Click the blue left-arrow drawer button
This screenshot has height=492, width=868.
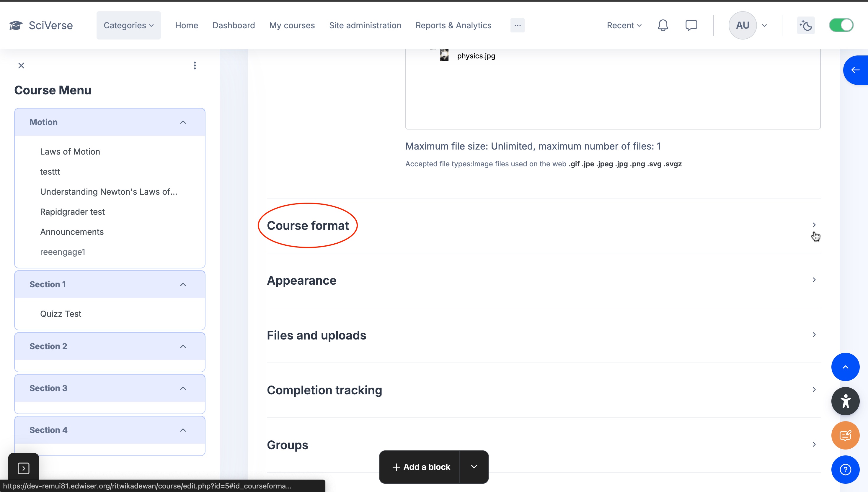point(856,70)
